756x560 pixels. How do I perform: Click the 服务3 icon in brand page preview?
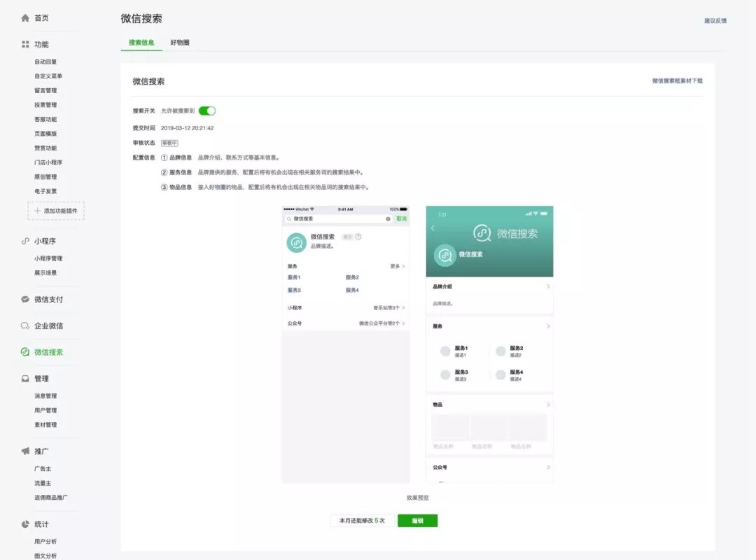click(445, 374)
